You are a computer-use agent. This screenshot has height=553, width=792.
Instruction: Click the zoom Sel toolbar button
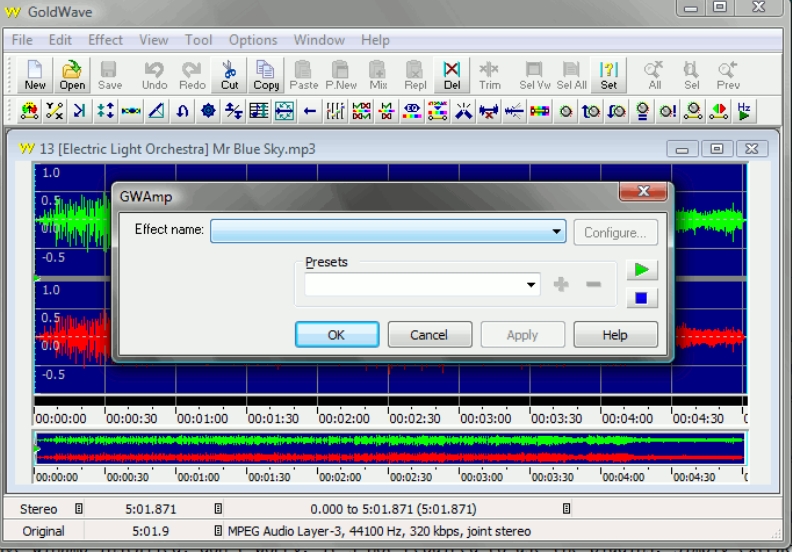[691, 75]
